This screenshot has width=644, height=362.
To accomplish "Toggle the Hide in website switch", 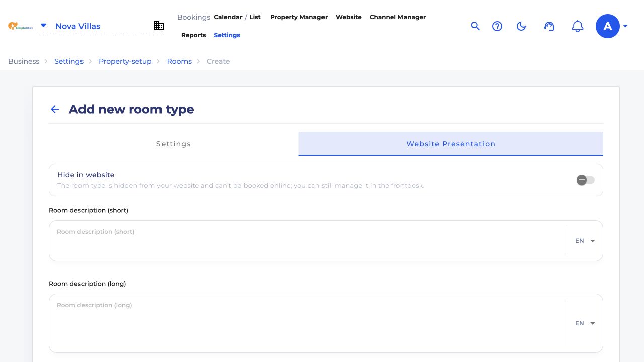I will [586, 180].
